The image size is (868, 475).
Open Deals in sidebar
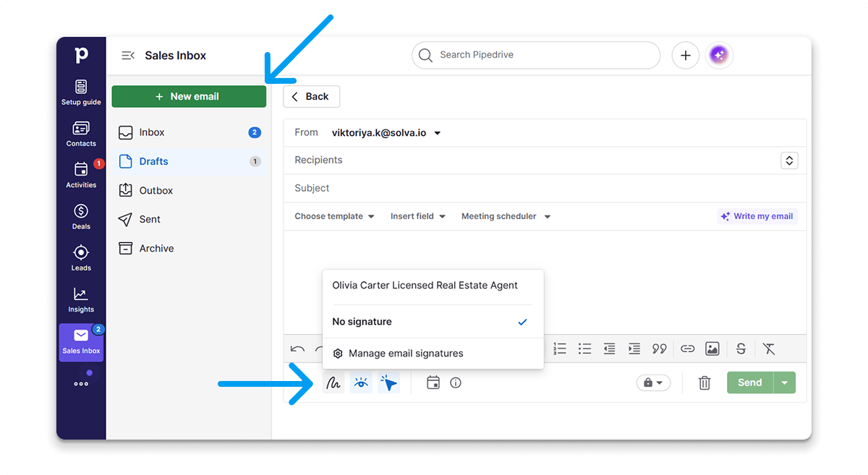coord(81,216)
